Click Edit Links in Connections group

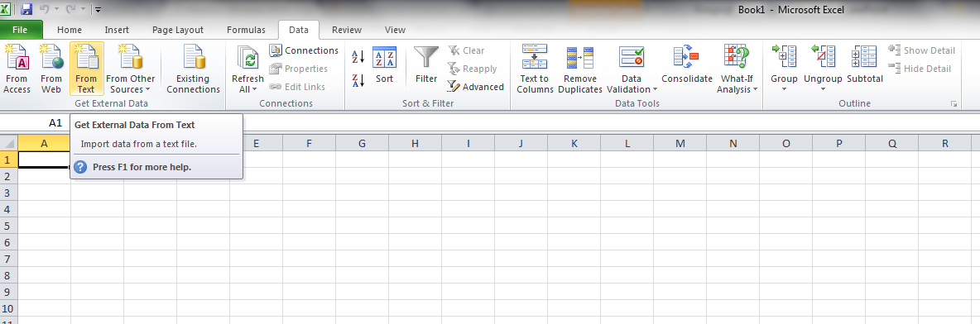297,87
